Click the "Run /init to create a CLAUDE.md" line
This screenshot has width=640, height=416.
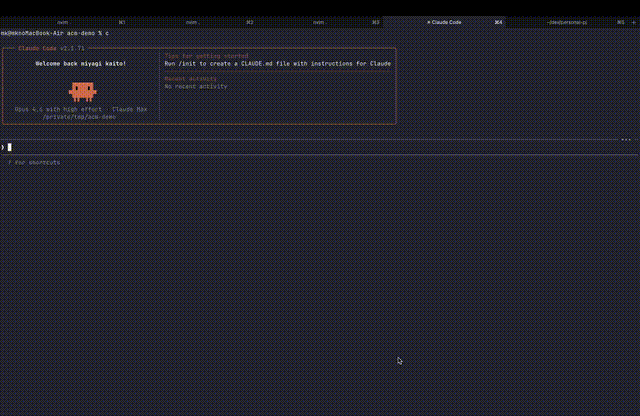tap(278, 64)
